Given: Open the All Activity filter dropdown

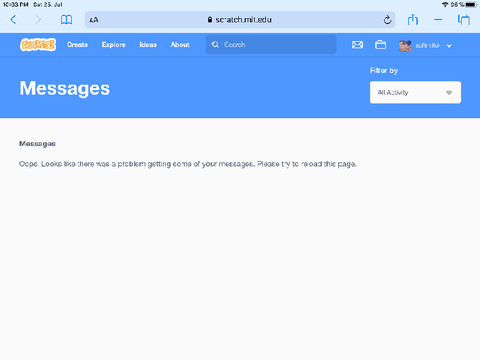Looking at the screenshot, I should click(x=415, y=92).
